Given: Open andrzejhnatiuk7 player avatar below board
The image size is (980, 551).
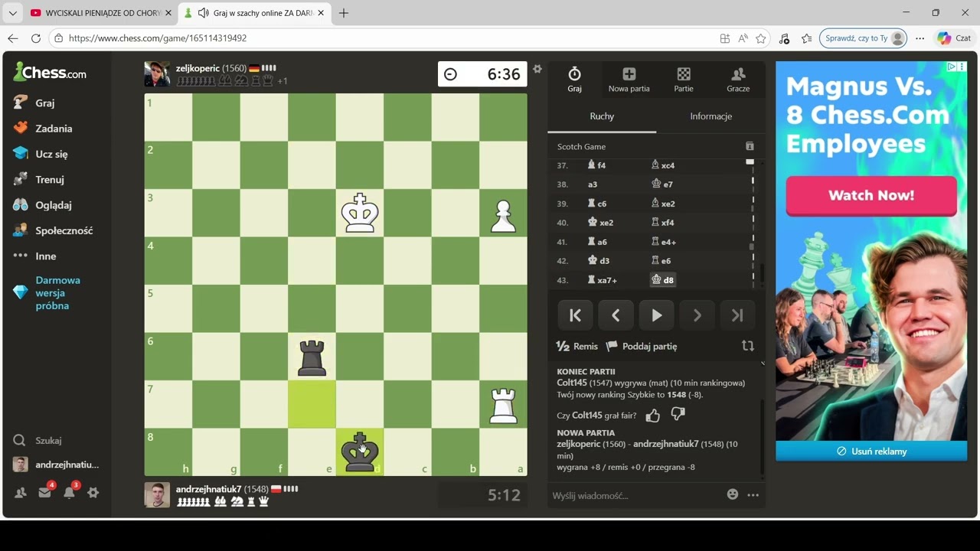Looking at the screenshot, I should click(x=157, y=494).
